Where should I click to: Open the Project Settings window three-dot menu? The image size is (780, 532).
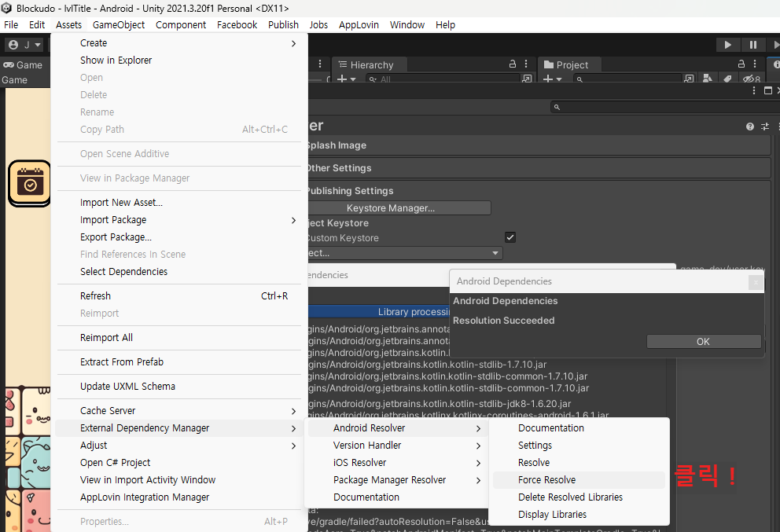754,90
